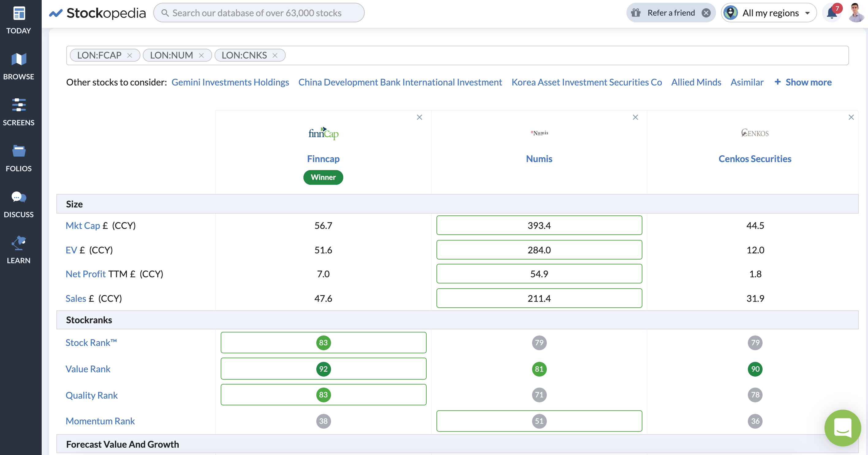Viewport: 868px width, 455px height.
Task: Open the DISCUSS sidebar section
Action: (x=18, y=204)
